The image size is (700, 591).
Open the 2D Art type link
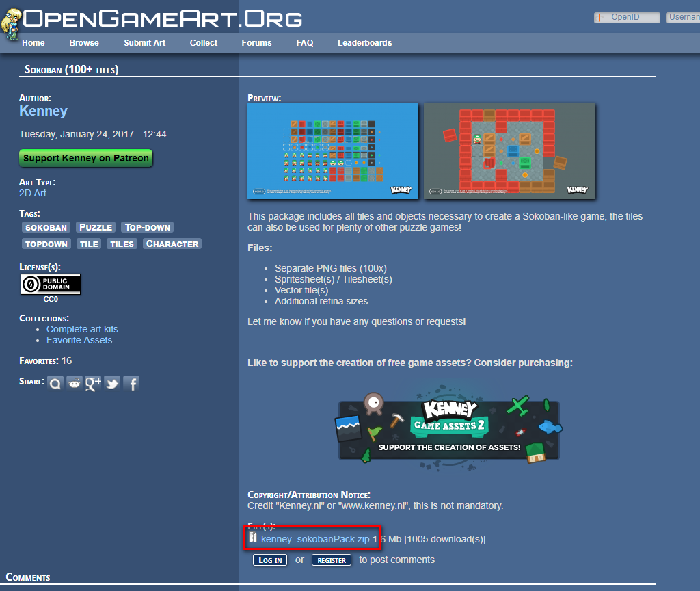coord(33,193)
